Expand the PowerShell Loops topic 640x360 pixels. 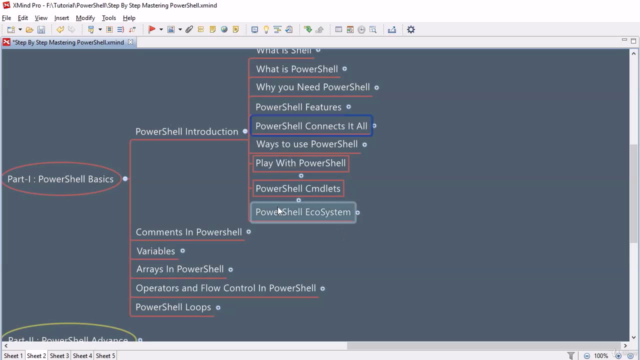218,308
